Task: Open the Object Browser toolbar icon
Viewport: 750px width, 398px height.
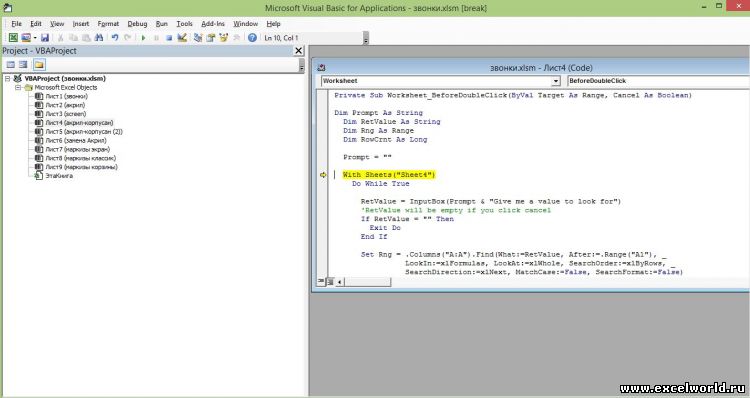Action: [x=223, y=38]
